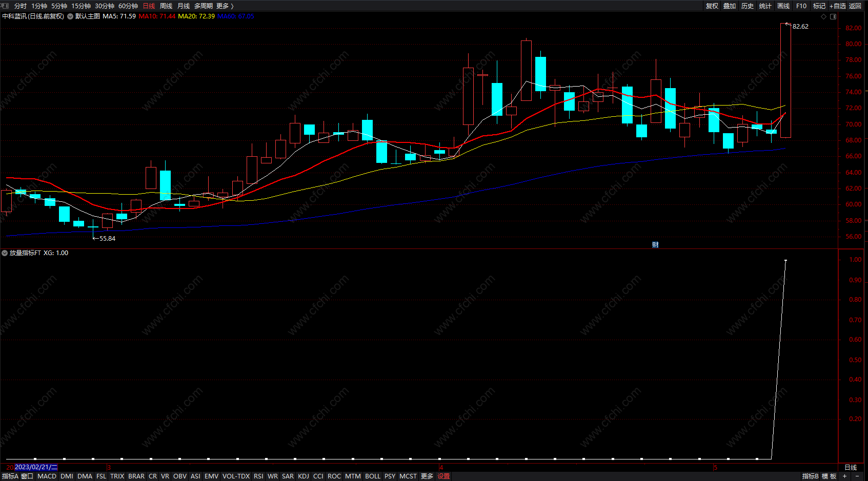
Task: Select the 窗口 window tab
Action: click(27, 476)
